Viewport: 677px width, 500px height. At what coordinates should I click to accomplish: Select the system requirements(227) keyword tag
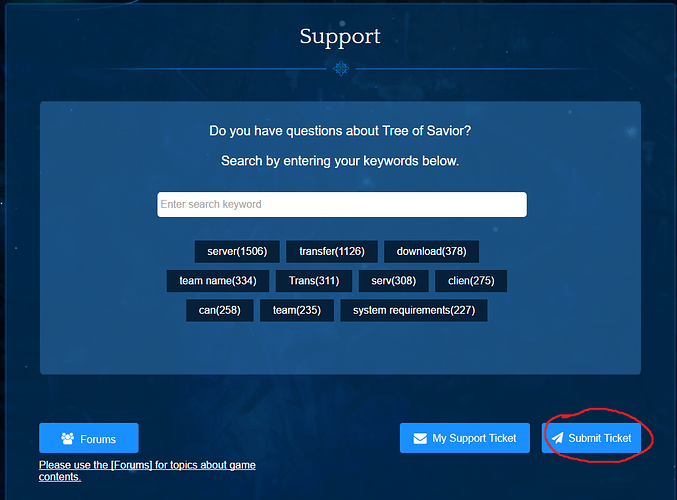click(x=414, y=310)
